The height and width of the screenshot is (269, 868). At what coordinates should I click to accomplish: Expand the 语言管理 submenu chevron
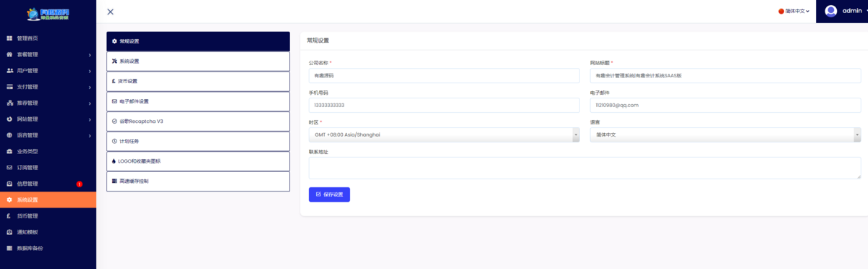[90, 135]
